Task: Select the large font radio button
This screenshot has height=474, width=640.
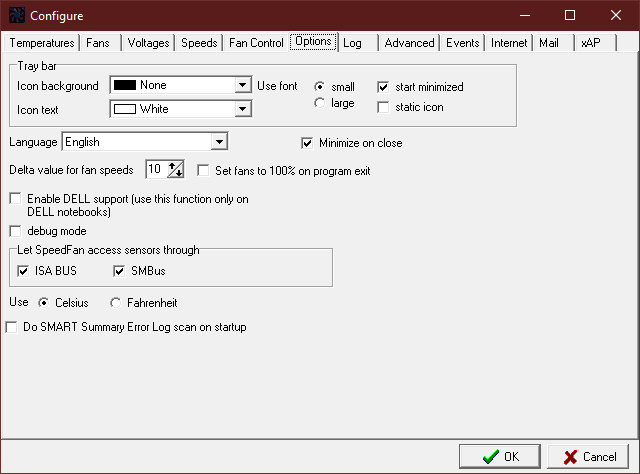Action: click(x=320, y=103)
